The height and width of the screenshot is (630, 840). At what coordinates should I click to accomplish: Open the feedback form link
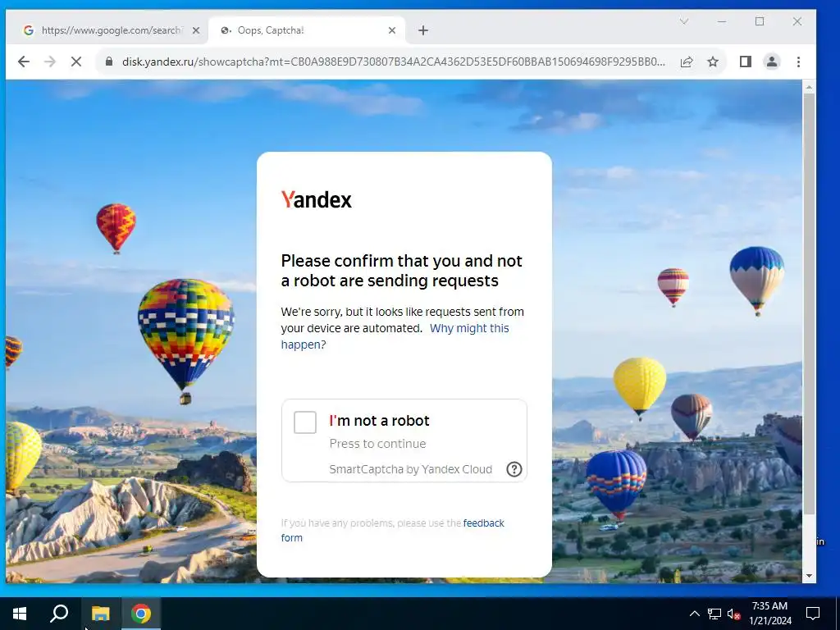coord(393,530)
